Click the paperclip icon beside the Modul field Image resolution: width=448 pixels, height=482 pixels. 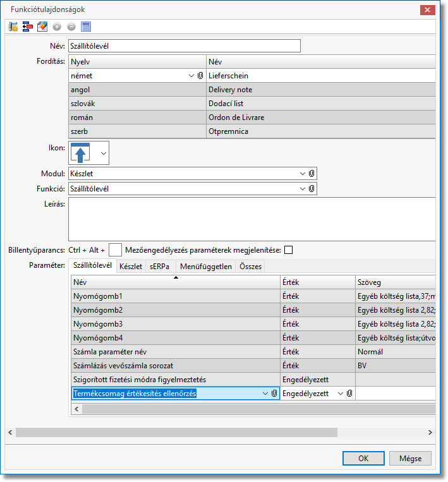click(312, 173)
